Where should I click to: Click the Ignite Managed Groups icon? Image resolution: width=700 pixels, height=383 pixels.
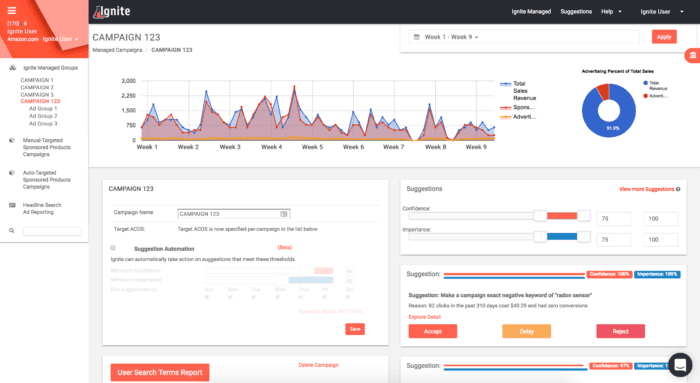pos(12,68)
